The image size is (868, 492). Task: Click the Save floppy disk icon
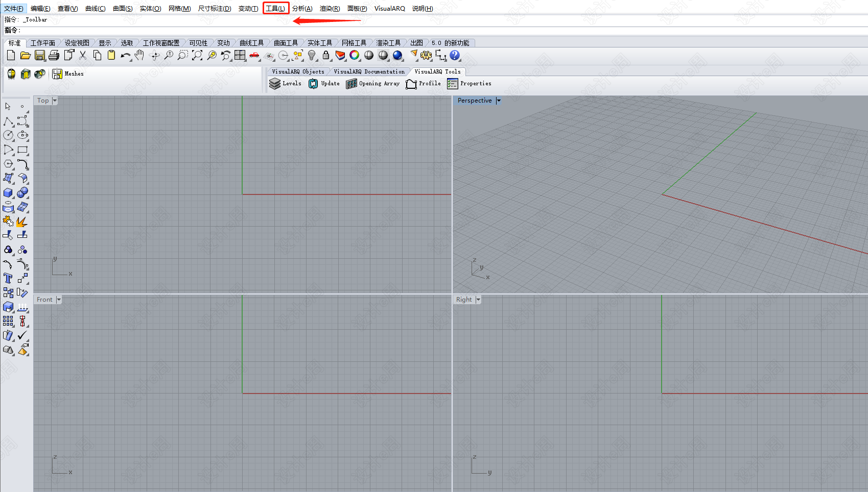tap(40, 55)
